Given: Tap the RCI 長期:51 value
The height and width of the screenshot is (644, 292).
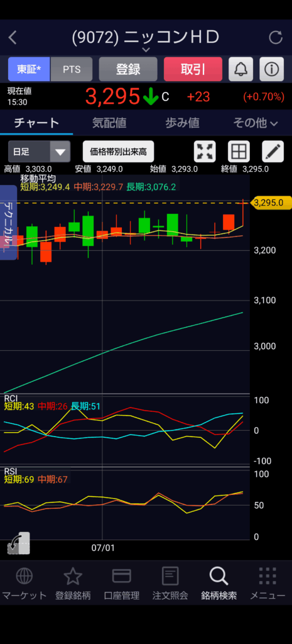Looking at the screenshot, I should pyautogui.click(x=85, y=406).
